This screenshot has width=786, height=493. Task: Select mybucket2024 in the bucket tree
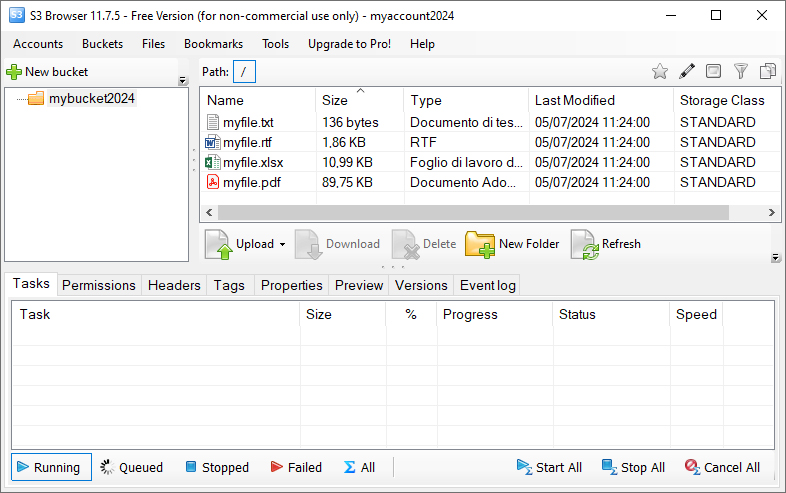click(92, 98)
